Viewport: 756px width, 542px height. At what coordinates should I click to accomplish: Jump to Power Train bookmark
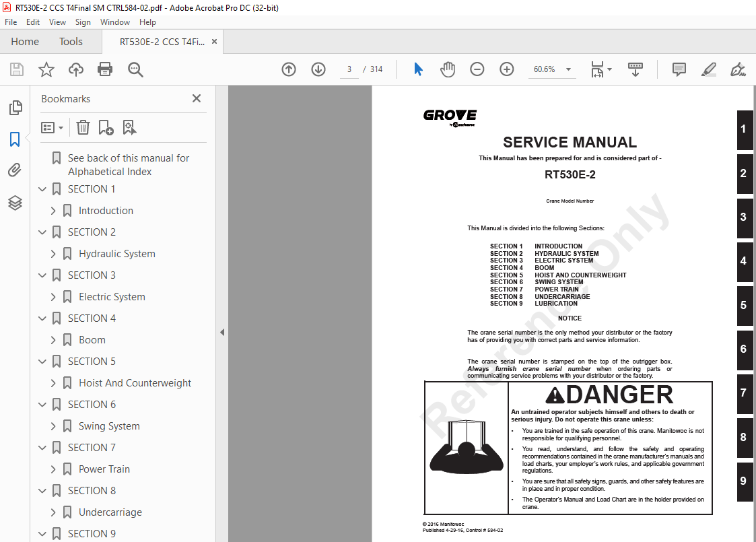pyautogui.click(x=104, y=469)
